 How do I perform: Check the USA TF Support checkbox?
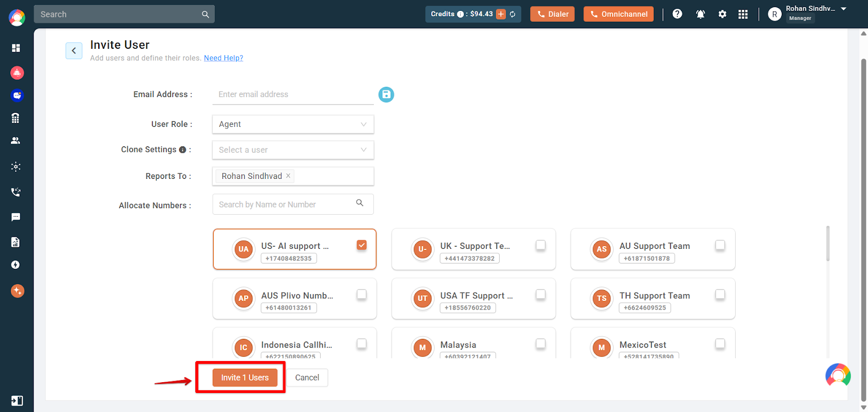541,294
